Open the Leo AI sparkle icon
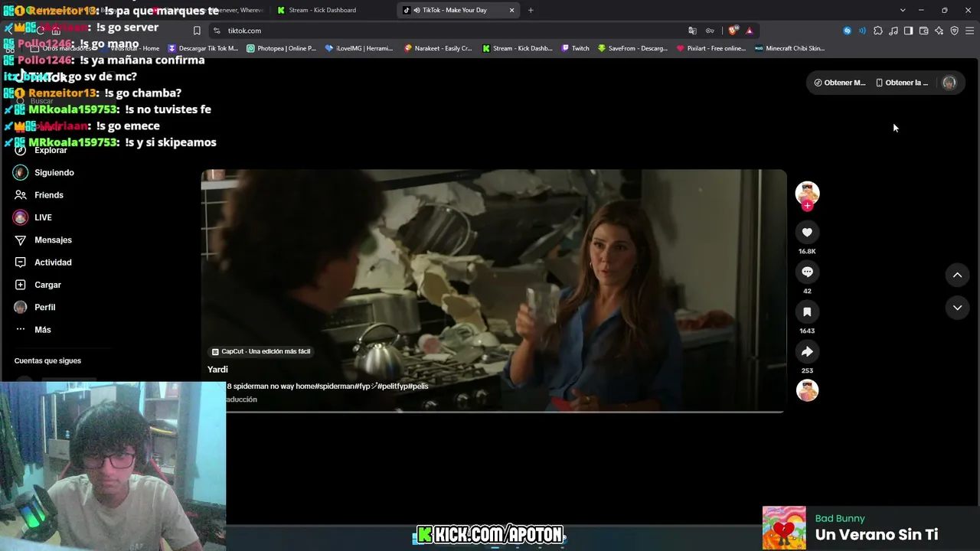 (x=939, y=31)
